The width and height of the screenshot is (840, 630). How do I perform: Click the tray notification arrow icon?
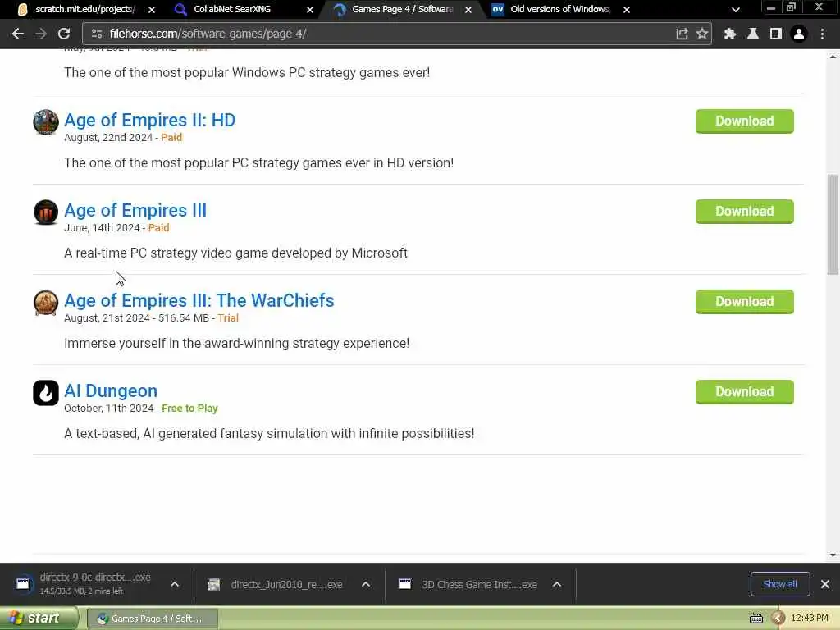pos(778,619)
